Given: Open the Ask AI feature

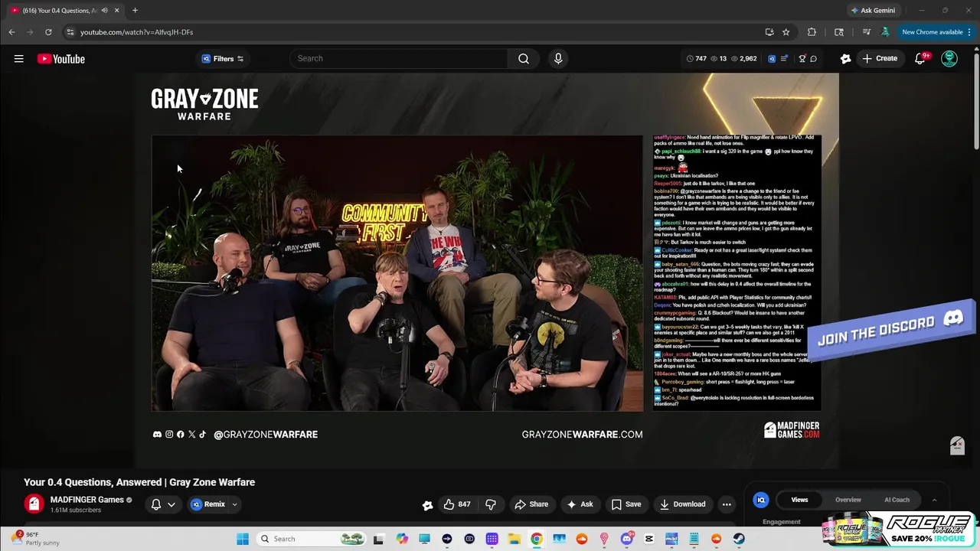Looking at the screenshot, I should pyautogui.click(x=580, y=504).
